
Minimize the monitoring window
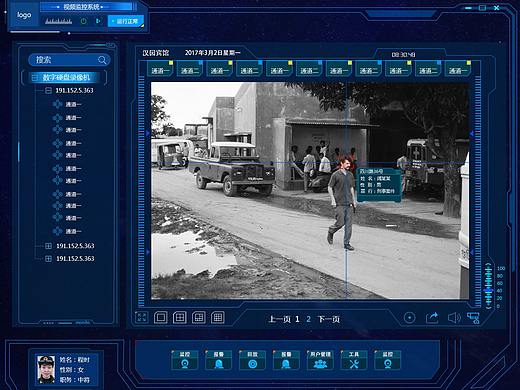point(468,8)
